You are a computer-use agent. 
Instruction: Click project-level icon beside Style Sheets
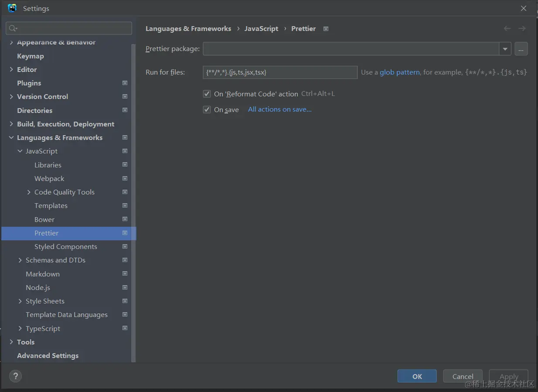[125, 301]
